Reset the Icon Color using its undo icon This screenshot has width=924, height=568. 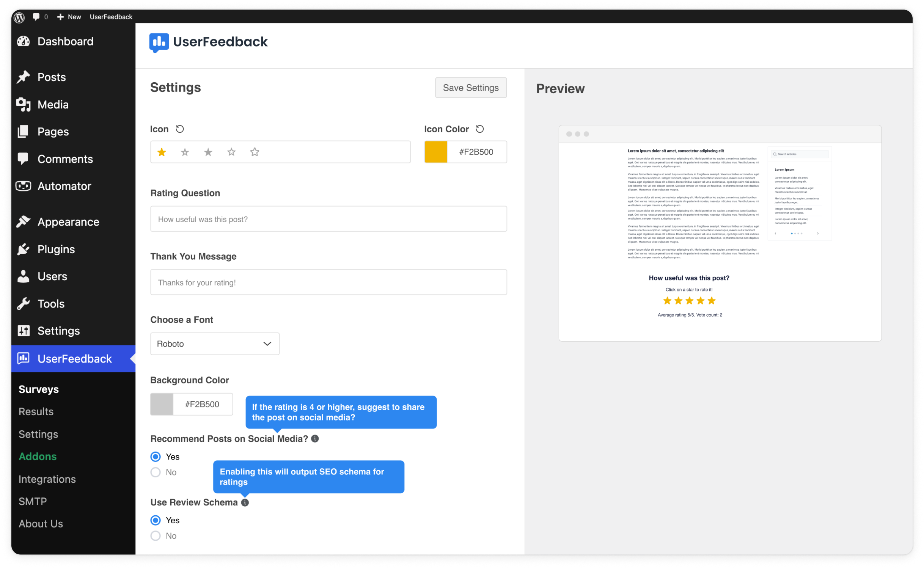[479, 129]
